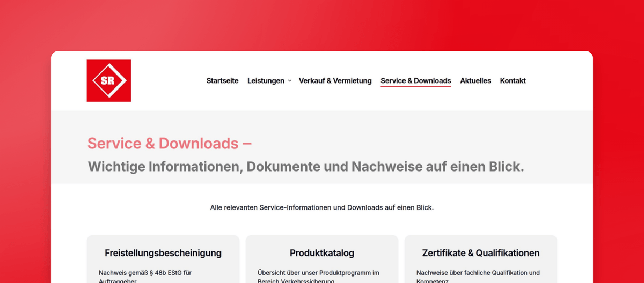Image resolution: width=644 pixels, height=283 pixels.
Task: Click the 'Wichtige Informationen, Dokumente' subheading
Action: pos(306,167)
